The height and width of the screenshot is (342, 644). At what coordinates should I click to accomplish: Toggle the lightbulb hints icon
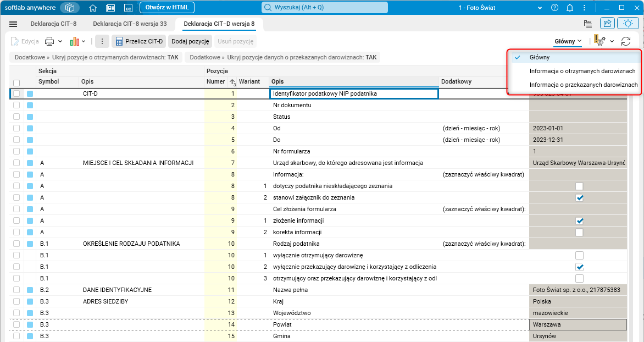(627, 24)
